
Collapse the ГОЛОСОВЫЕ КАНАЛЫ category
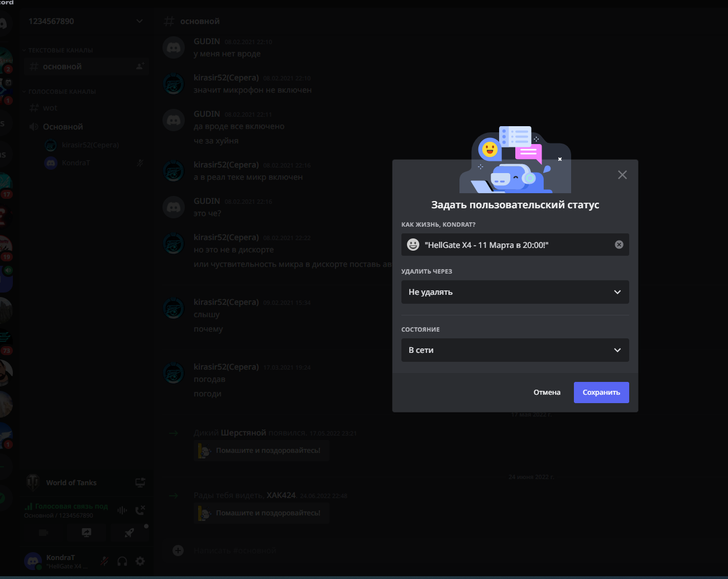coord(60,92)
